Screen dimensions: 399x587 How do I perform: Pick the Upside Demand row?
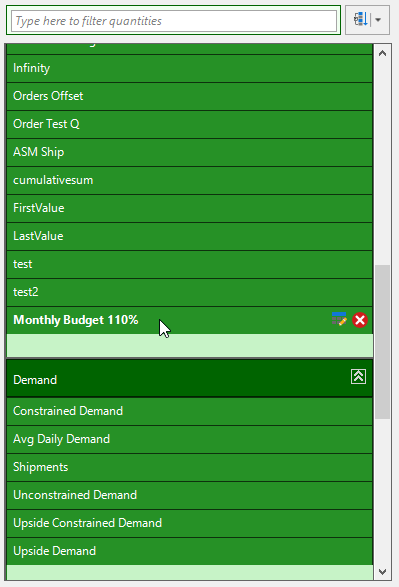tap(189, 551)
